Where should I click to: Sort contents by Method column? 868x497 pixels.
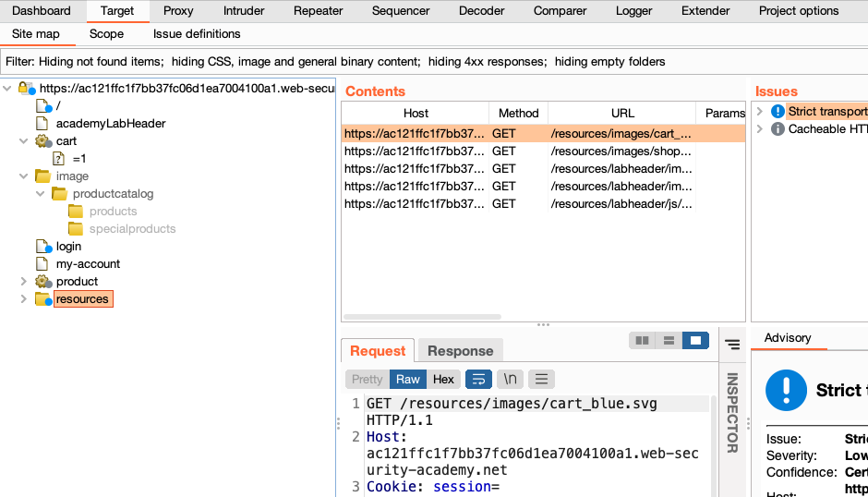click(x=518, y=113)
